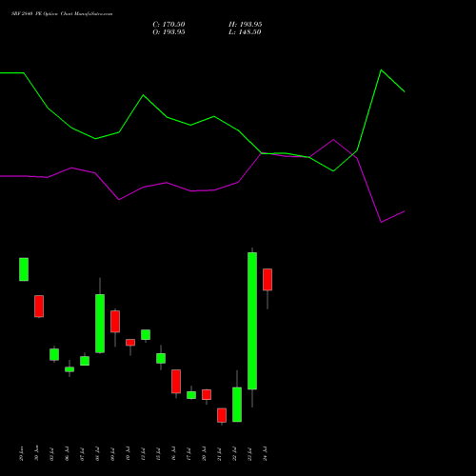Viewport: 476px width, 476px height.
Task: Click the 22 Jul date label
Action: pos(234,454)
